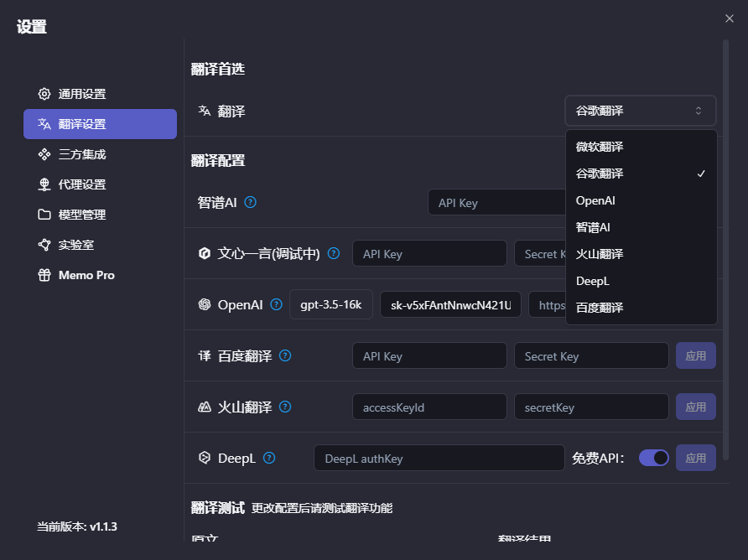Image resolution: width=748 pixels, height=560 pixels.
Task: Toggle the 免费API switch for DeepL
Action: [653, 458]
